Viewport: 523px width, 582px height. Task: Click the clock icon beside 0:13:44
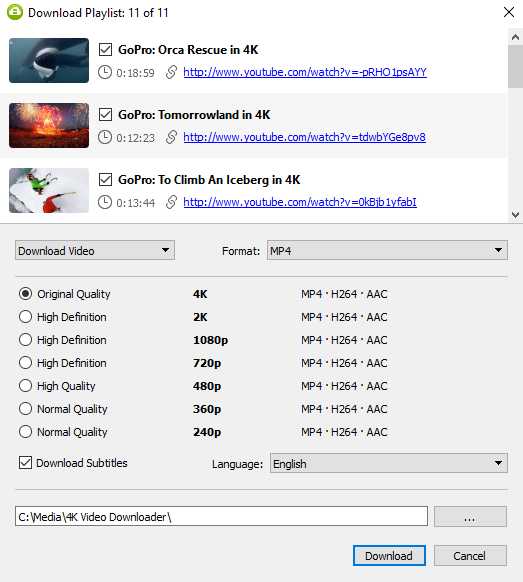point(105,202)
